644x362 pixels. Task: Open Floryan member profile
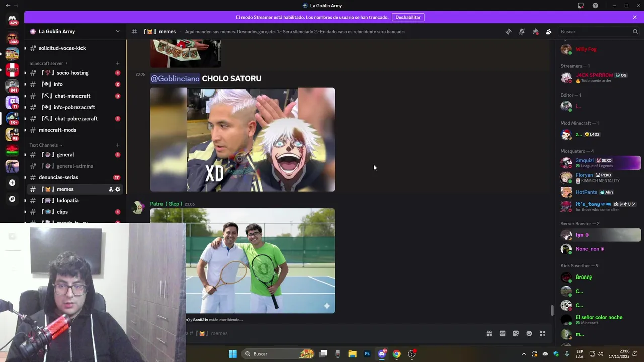click(600, 177)
